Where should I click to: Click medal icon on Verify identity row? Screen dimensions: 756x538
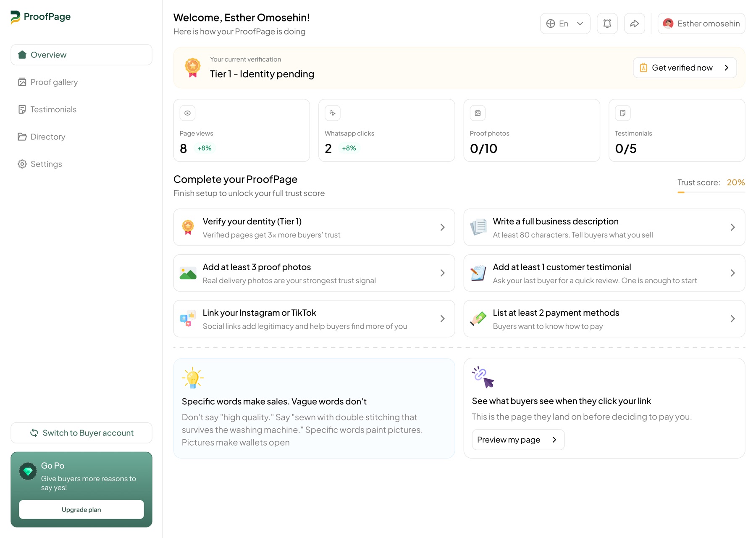point(188,227)
